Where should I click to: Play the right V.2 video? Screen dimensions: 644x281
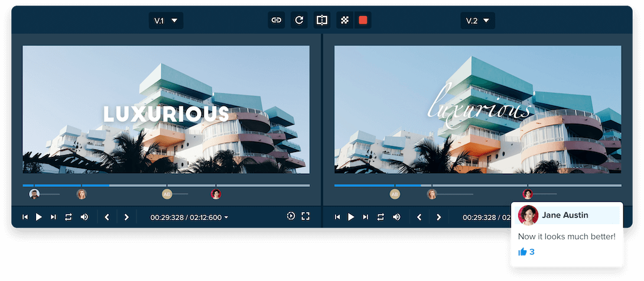click(x=351, y=217)
